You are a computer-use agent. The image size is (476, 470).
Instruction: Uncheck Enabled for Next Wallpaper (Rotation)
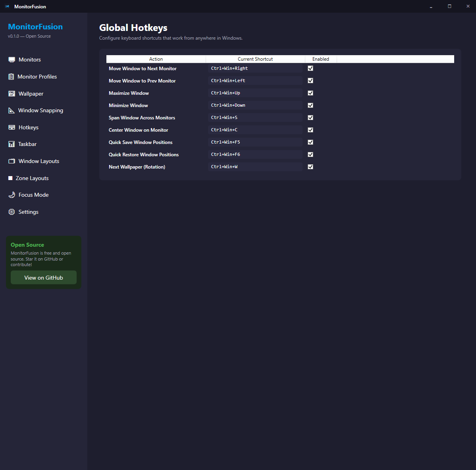point(310,167)
